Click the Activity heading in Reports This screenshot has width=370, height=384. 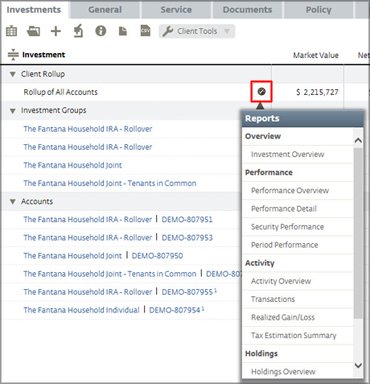tap(260, 263)
